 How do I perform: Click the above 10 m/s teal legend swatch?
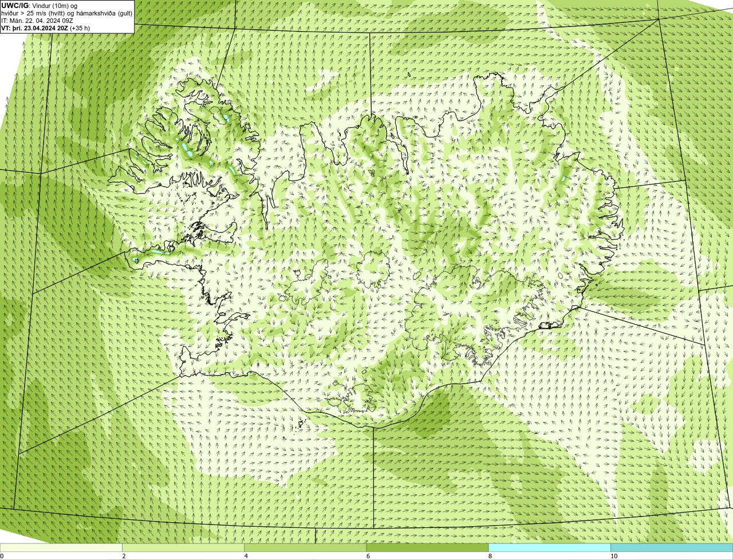[x=672, y=547]
